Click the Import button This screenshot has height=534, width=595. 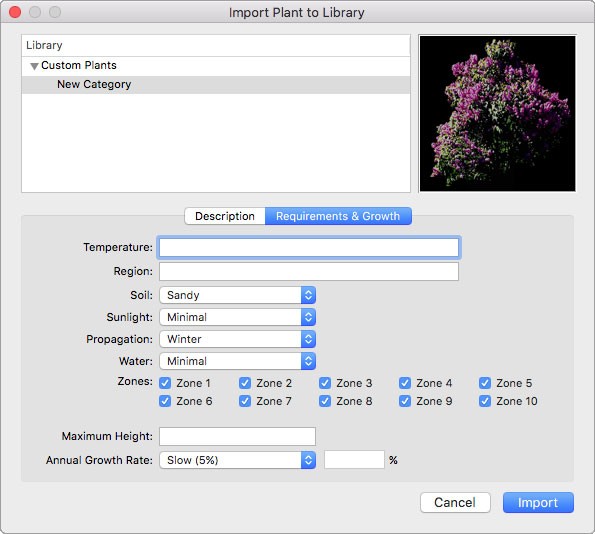(x=538, y=503)
